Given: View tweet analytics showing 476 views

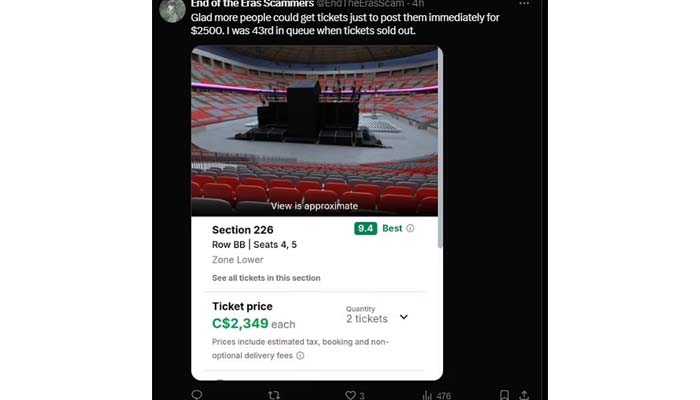Looking at the screenshot, I should tap(437, 395).
